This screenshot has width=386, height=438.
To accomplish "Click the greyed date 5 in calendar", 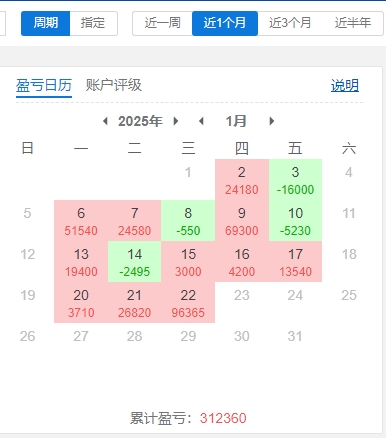I will [x=27, y=213].
